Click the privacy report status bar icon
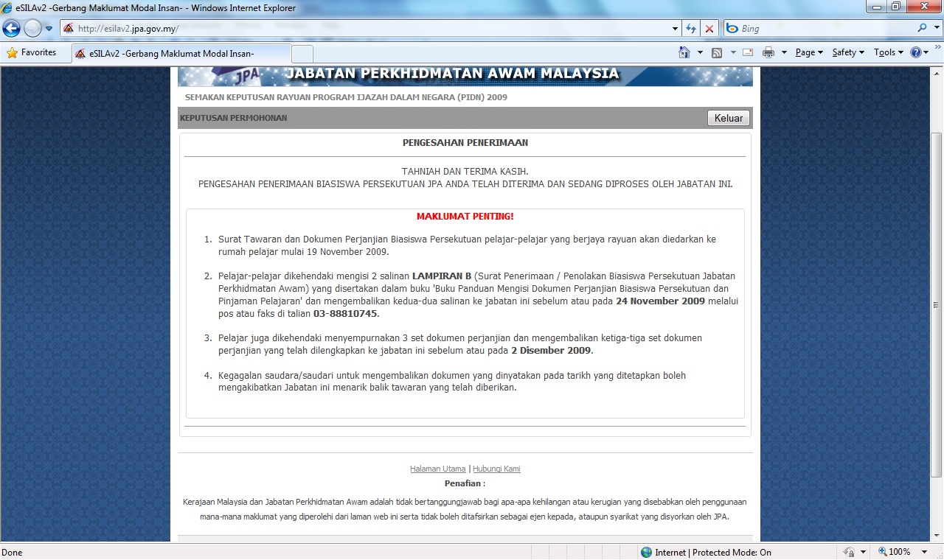Viewport: 944px width, 560px height. coord(847,552)
